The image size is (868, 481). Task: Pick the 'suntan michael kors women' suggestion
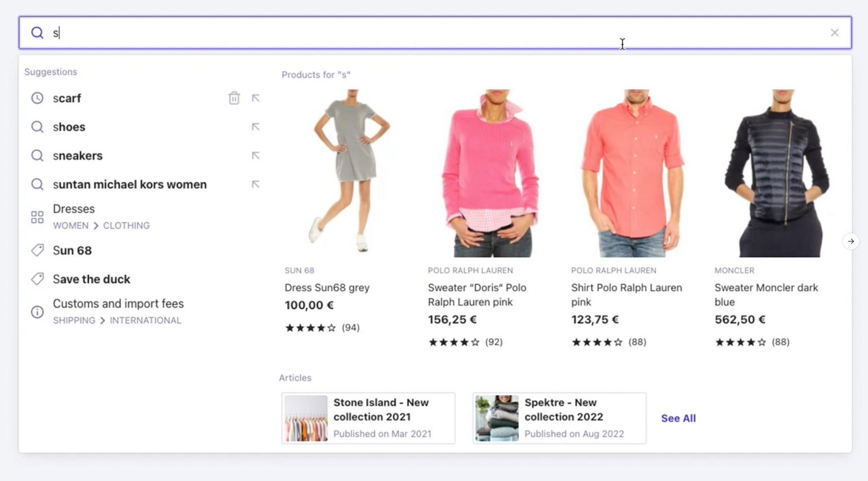129,185
